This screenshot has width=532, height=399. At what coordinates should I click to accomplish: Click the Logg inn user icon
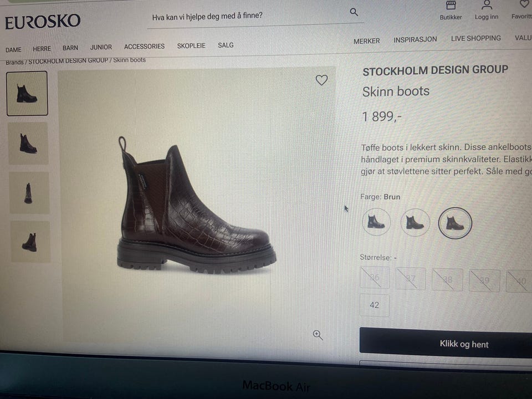pos(487,6)
